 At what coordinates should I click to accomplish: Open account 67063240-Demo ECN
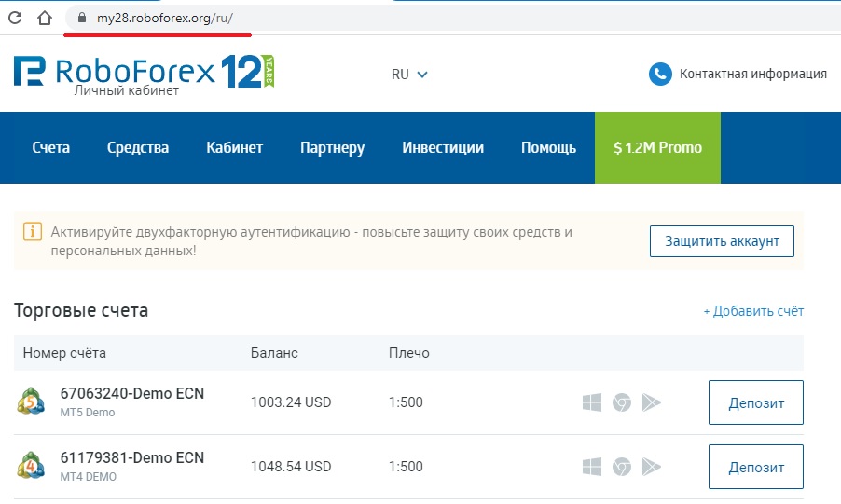tap(132, 393)
